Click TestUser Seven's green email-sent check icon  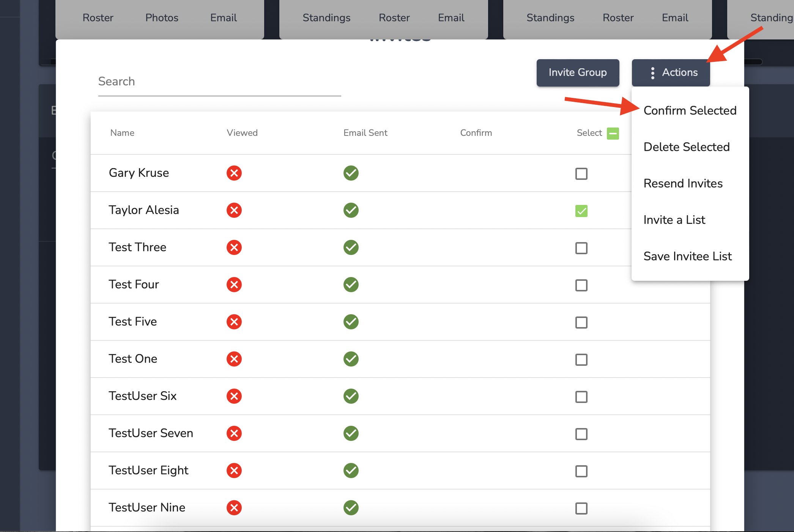pyautogui.click(x=351, y=433)
